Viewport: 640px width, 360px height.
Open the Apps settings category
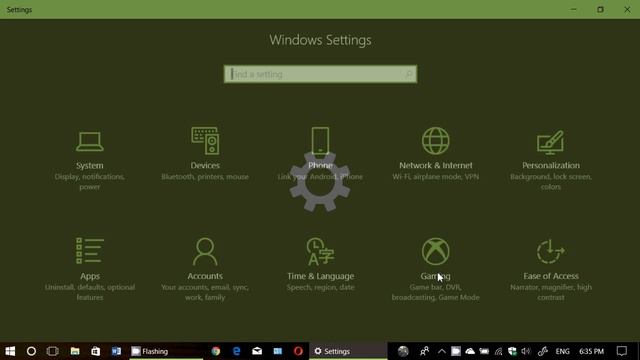(90, 269)
